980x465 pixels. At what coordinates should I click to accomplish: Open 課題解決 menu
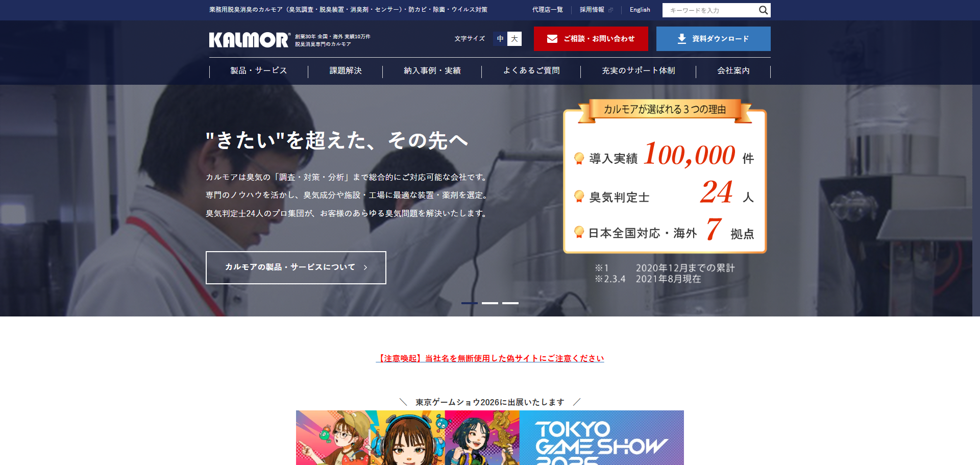[x=346, y=70]
